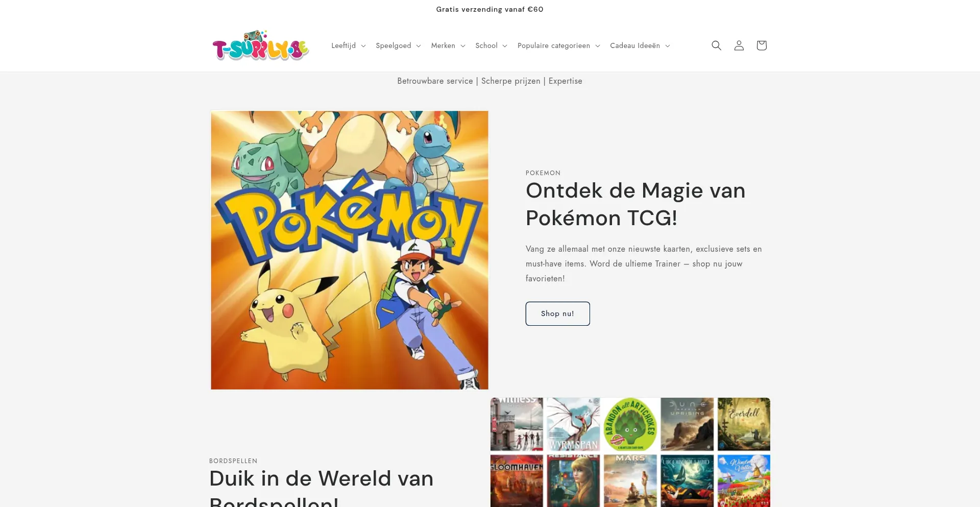The width and height of the screenshot is (980, 507).
Task: Expand the Cadeau Ideeën chevron
Action: coord(667,46)
